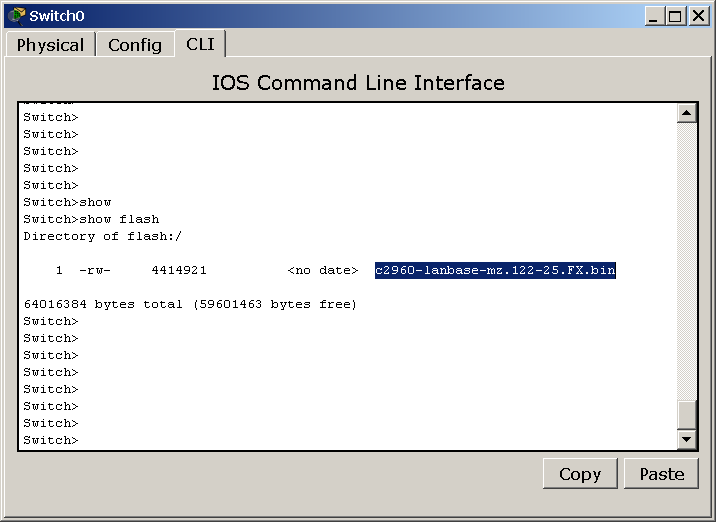
Task: Click the 'Directory of flash:/' line
Action: point(102,236)
